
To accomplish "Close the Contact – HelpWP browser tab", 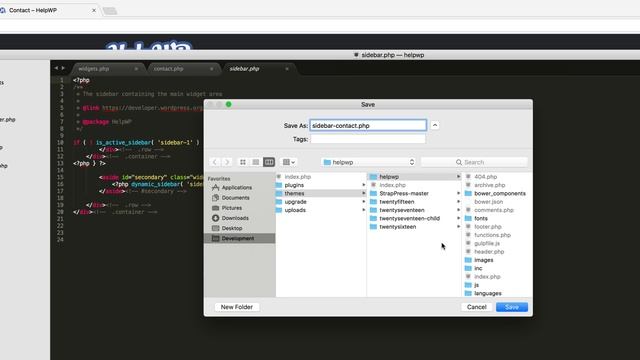I will [94, 10].
